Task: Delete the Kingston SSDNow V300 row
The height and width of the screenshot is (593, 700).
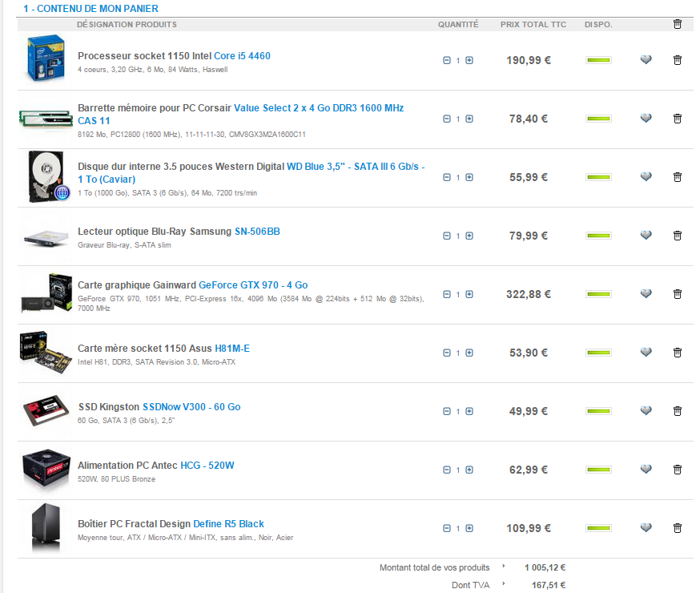Action: click(678, 411)
